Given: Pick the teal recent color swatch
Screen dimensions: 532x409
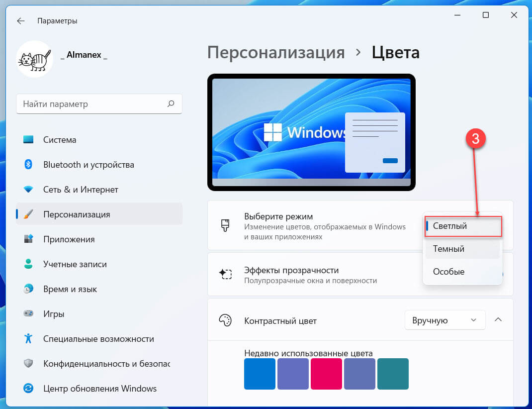Looking at the screenshot, I should pos(393,374).
